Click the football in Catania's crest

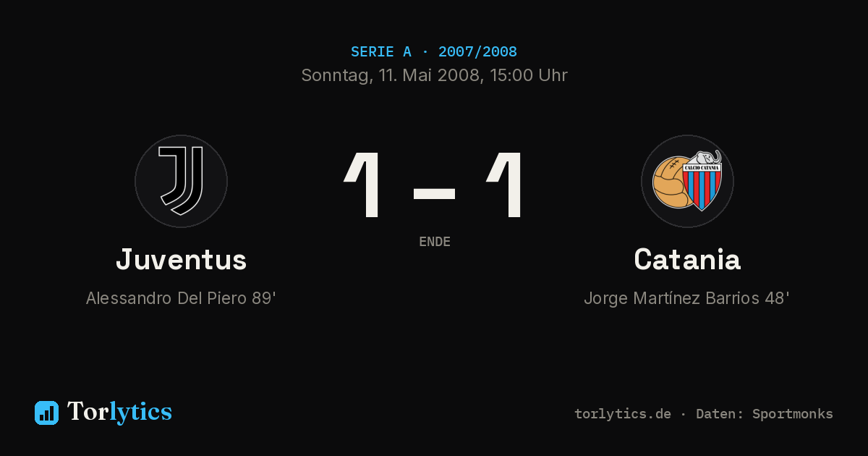tap(669, 182)
